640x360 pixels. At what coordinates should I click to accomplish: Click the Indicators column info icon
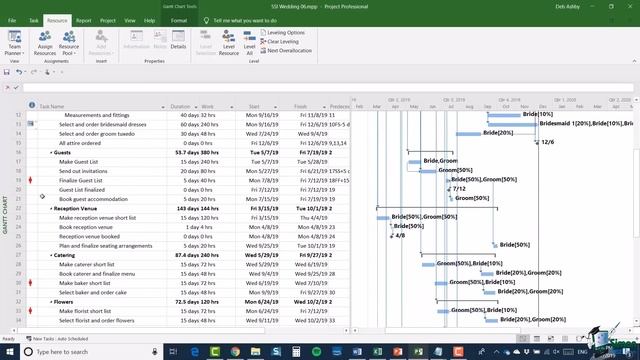[32, 105]
